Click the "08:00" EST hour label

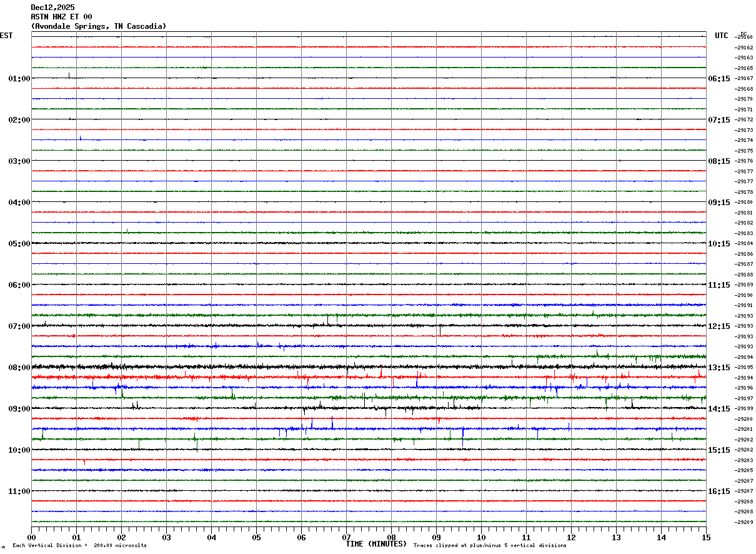(x=19, y=368)
